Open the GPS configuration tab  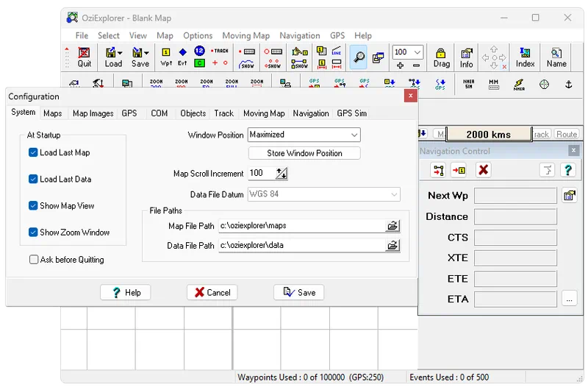tap(129, 113)
